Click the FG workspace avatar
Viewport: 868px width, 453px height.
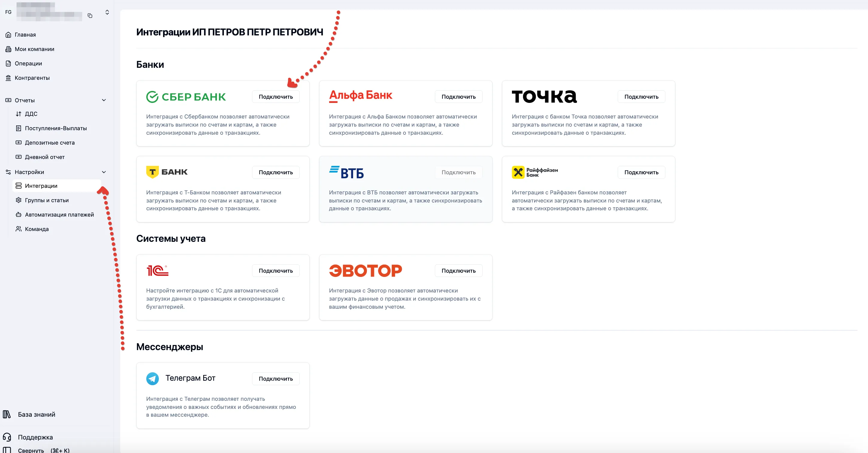pos(8,12)
